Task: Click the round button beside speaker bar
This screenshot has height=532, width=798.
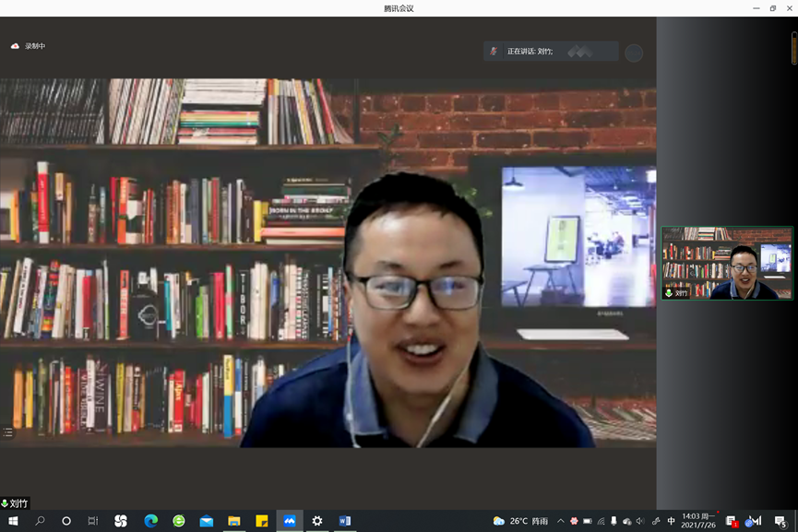Action: pyautogui.click(x=634, y=53)
